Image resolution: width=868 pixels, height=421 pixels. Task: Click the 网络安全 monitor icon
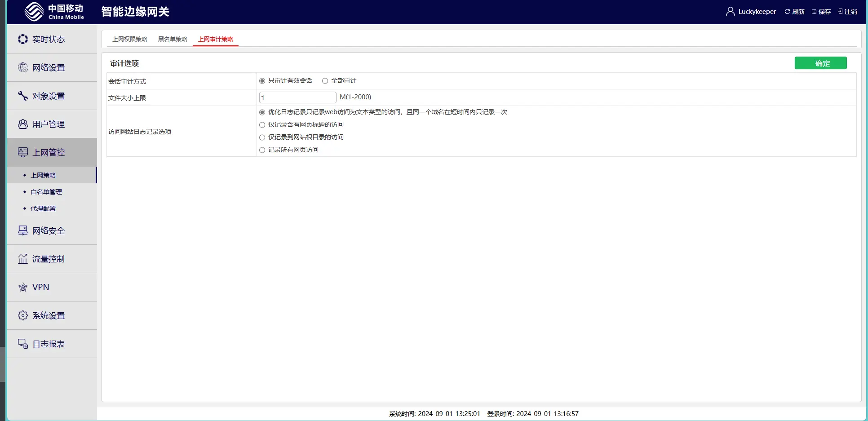pos(23,230)
